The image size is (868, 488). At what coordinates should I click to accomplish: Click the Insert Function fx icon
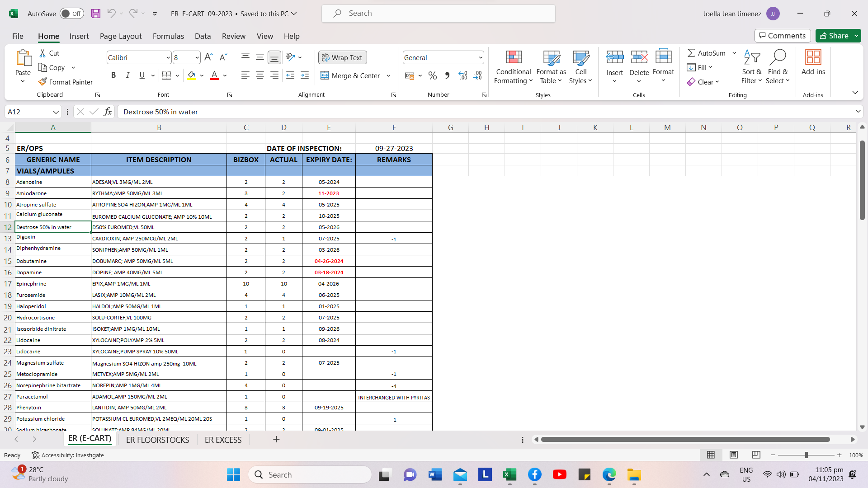click(x=108, y=112)
